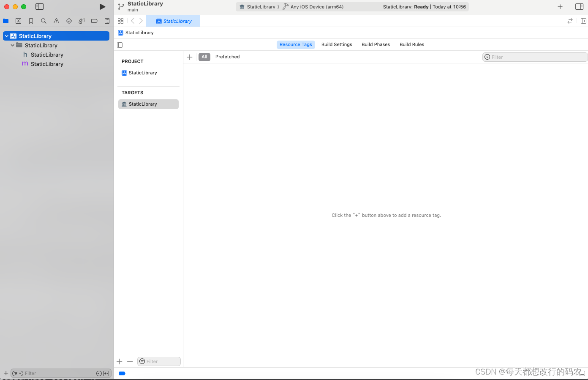This screenshot has width=588, height=380.
Task: Run the StaticLibrary scheme
Action: pyautogui.click(x=102, y=7)
